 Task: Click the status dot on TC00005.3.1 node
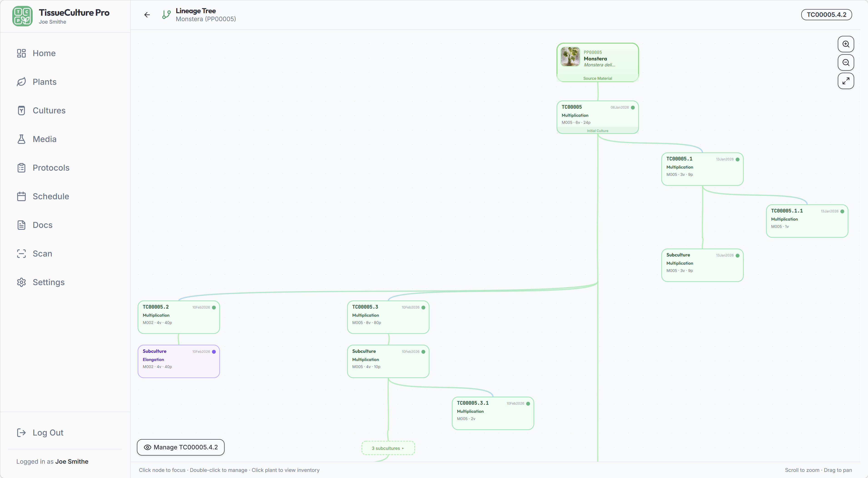pyautogui.click(x=528, y=403)
